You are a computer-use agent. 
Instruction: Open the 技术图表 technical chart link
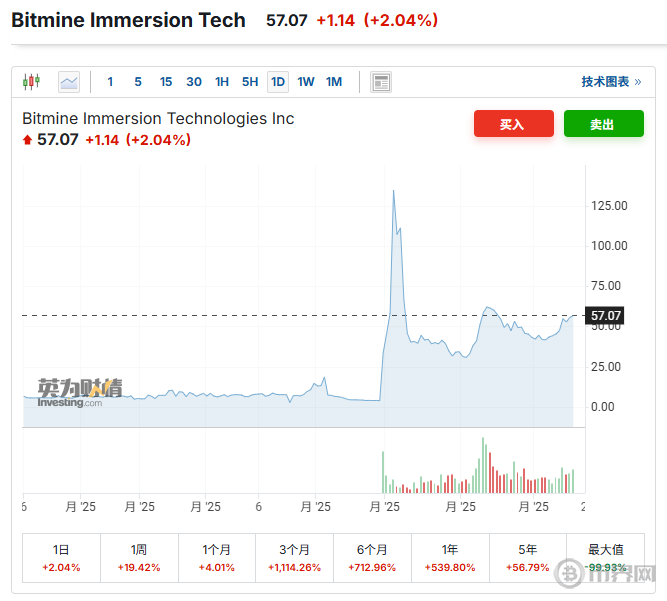click(611, 82)
